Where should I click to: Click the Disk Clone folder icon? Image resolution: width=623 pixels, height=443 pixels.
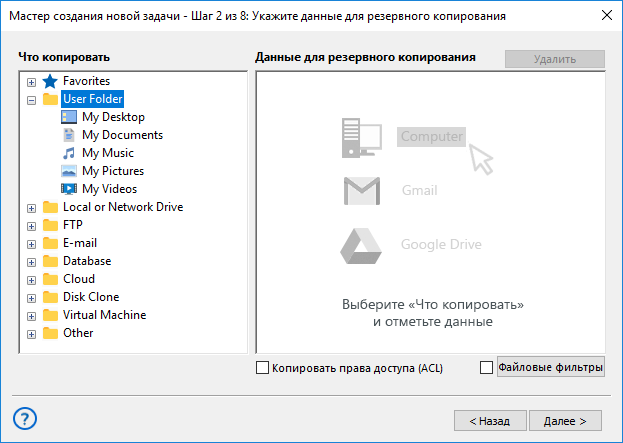(50, 297)
